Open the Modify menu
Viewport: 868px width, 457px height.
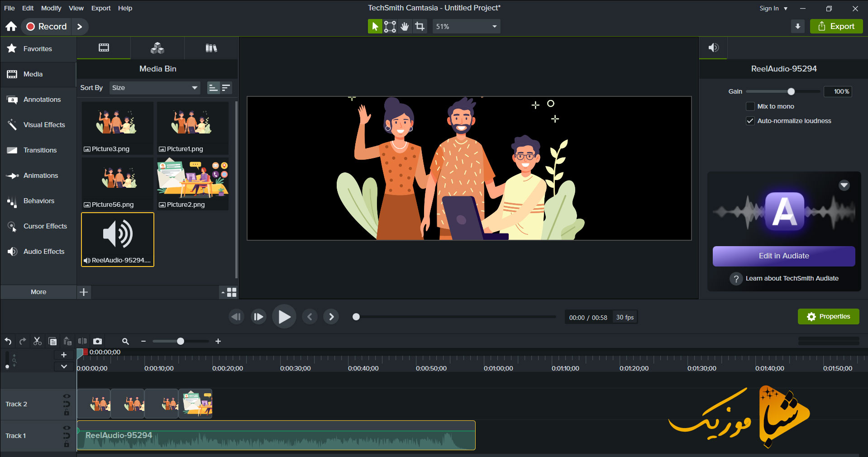51,8
